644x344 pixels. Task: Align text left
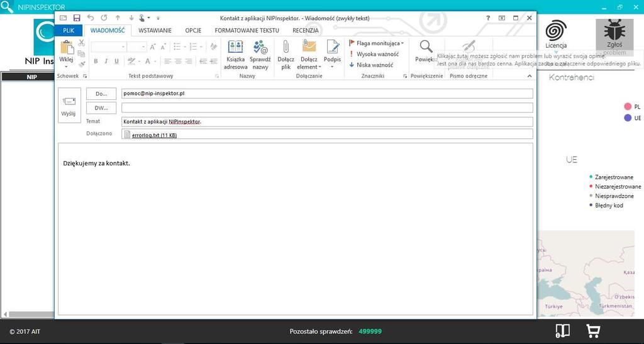(168, 61)
